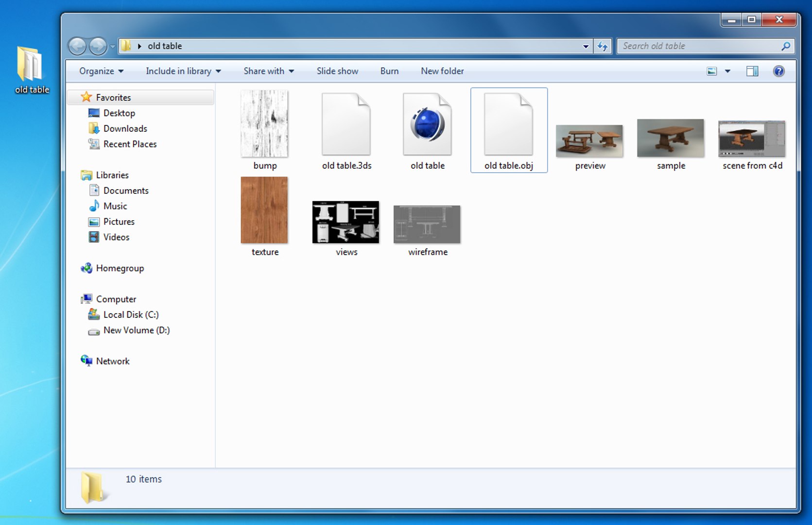Open the view options dropdown arrow
This screenshot has height=525, width=812.
tap(727, 71)
